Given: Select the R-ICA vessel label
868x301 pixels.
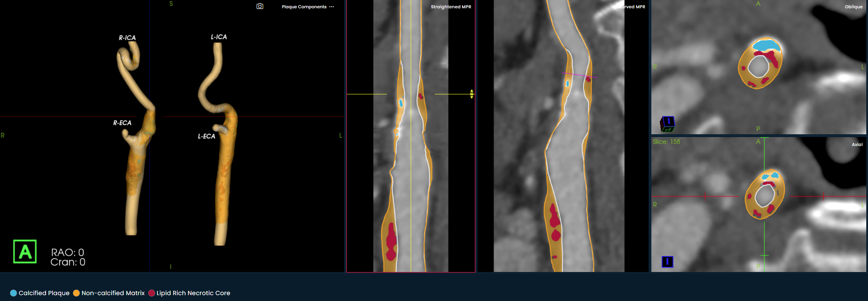Looking at the screenshot, I should click(127, 38).
